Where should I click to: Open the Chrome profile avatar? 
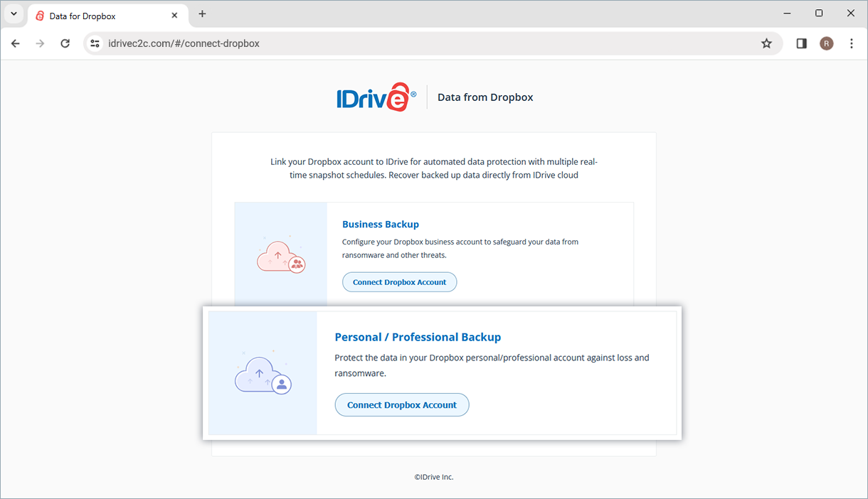click(x=826, y=43)
